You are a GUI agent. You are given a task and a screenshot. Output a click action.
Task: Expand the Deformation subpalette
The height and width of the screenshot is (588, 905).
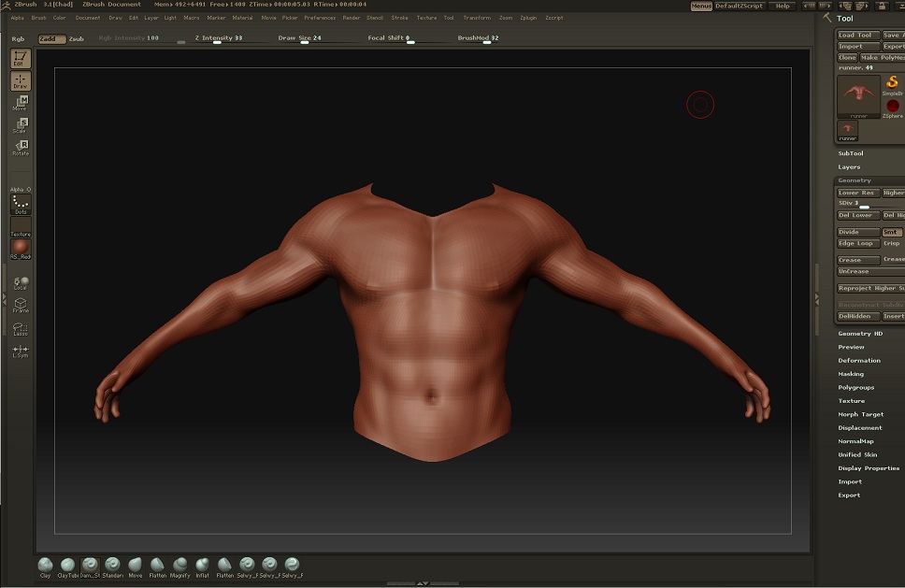coord(859,361)
